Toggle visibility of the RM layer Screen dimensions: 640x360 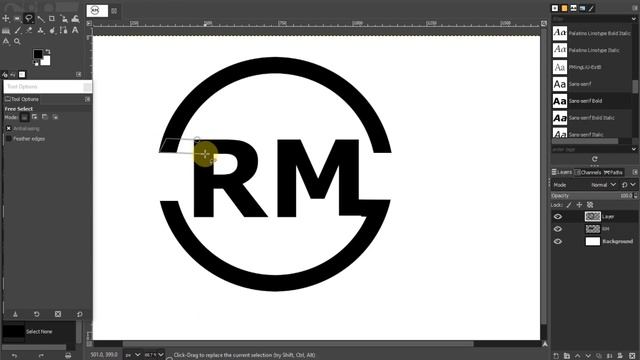click(x=558, y=229)
